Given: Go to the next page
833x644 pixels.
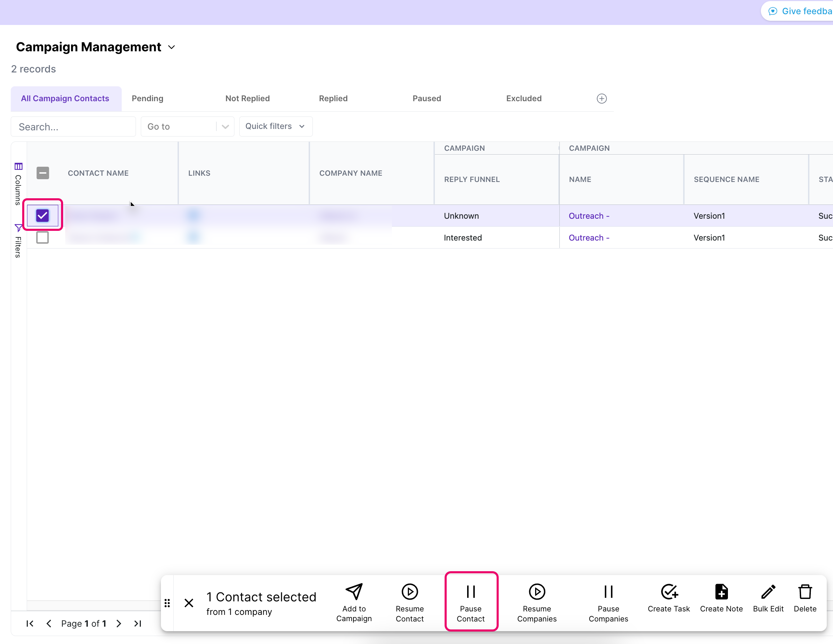Looking at the screenshot, I should click(x=119, y=624).
